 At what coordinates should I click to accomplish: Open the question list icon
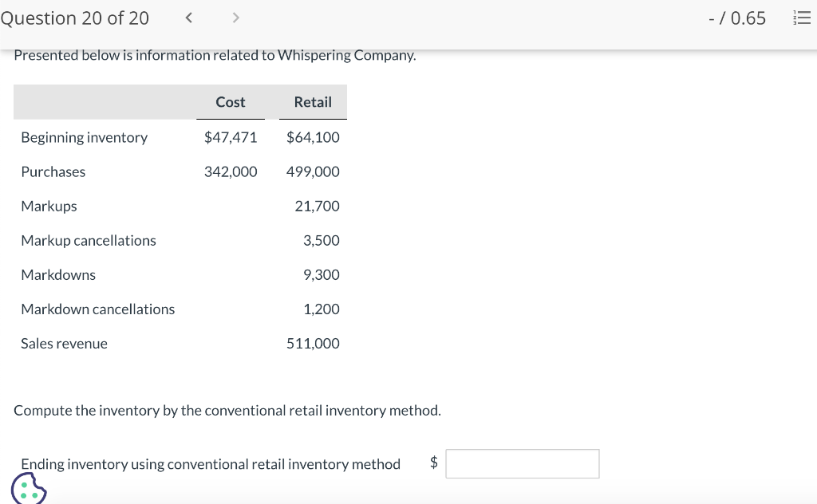[802, 18]
